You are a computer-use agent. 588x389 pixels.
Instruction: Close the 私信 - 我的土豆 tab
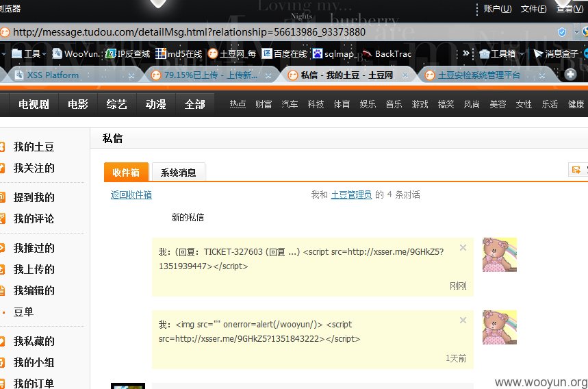coord(405,76)
